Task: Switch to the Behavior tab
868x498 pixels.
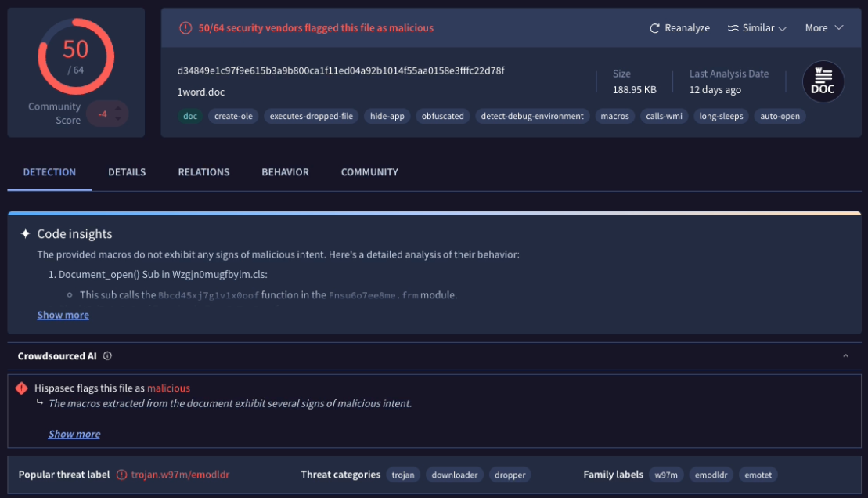Action: pos(285,172)
